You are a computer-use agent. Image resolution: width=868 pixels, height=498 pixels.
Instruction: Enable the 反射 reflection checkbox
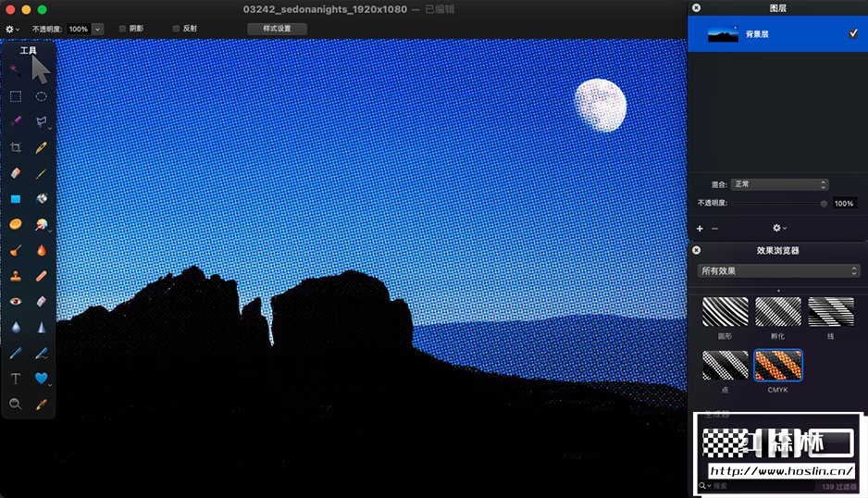[176, 29]
